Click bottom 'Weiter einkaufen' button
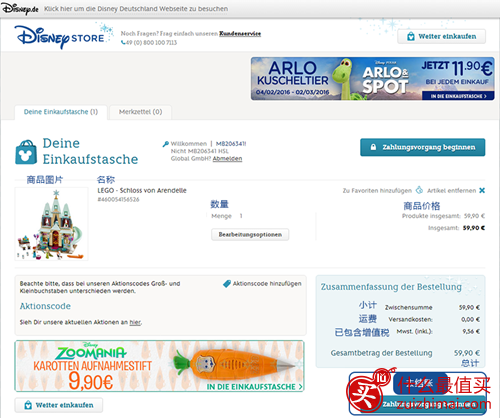Viewport: 500px width, 418px height. pyautogui.click(x=59, y=405)
